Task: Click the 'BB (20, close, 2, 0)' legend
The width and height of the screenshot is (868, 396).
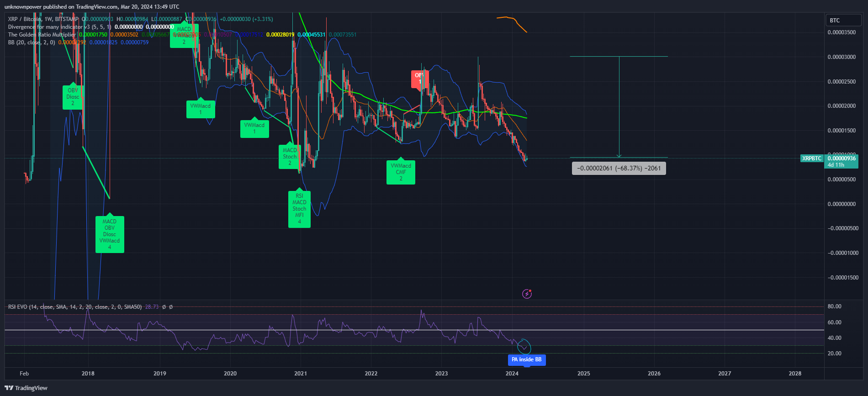Action: pyautogui.click(x=32, y=42)
